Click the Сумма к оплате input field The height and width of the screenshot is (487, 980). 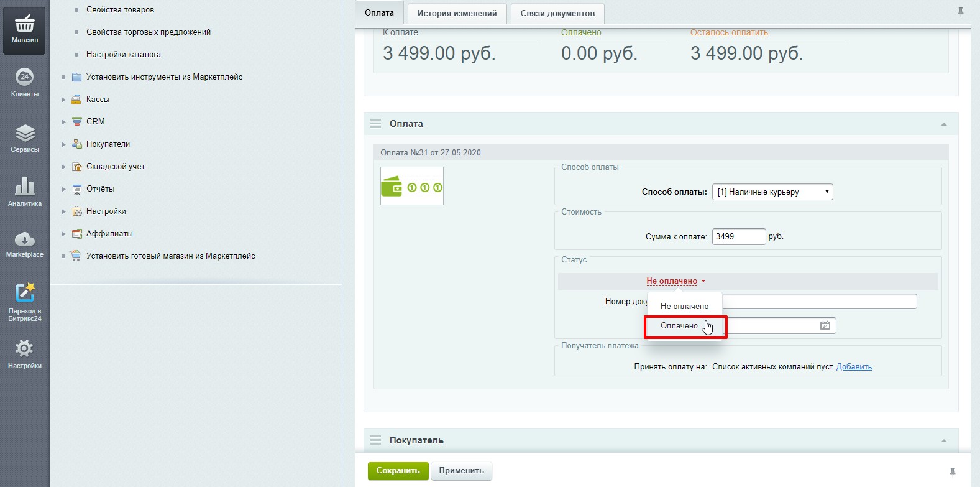[x=738, y=237]
